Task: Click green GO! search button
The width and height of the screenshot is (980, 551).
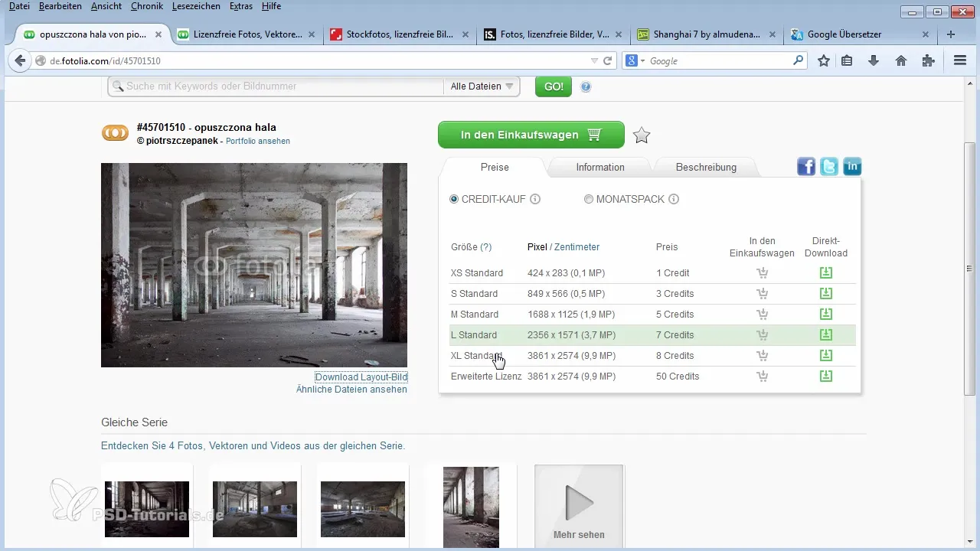Action: point(554,86)
